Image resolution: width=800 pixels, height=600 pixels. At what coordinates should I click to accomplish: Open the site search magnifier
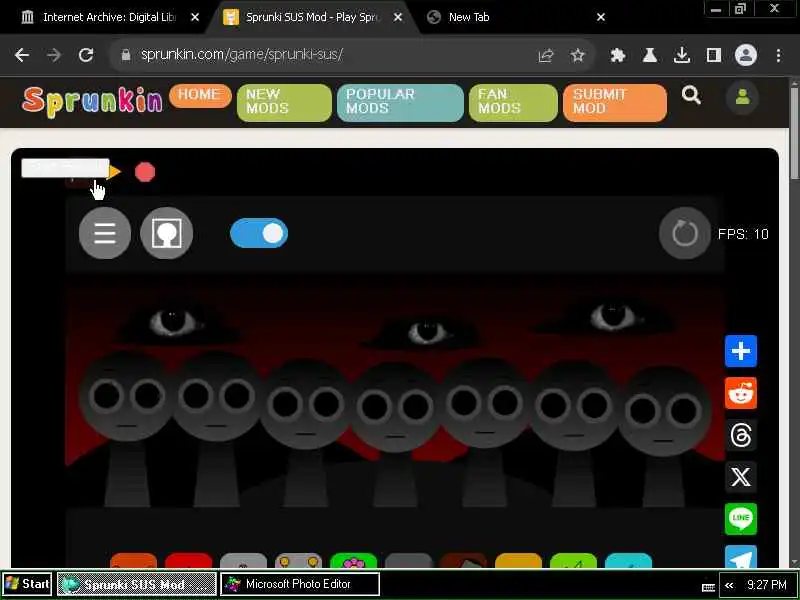click(691, 95)
